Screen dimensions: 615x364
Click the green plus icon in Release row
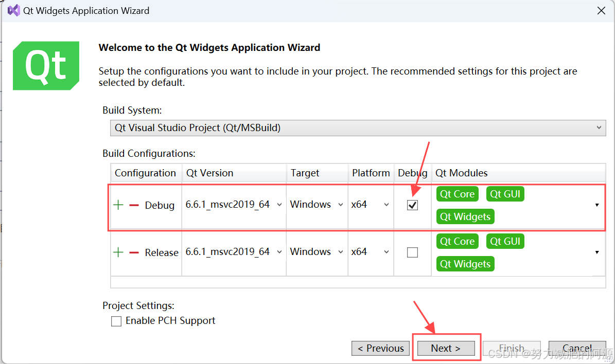pyautogui.click(x=118, y=252)
